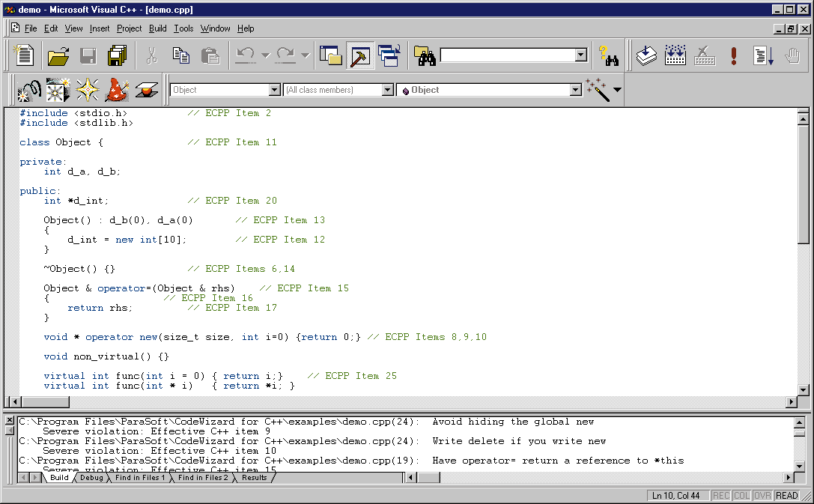814x504 pixels.
Task: Open the Find combo box dropdown
Action: pyautogui.click(x=580, y=55)
